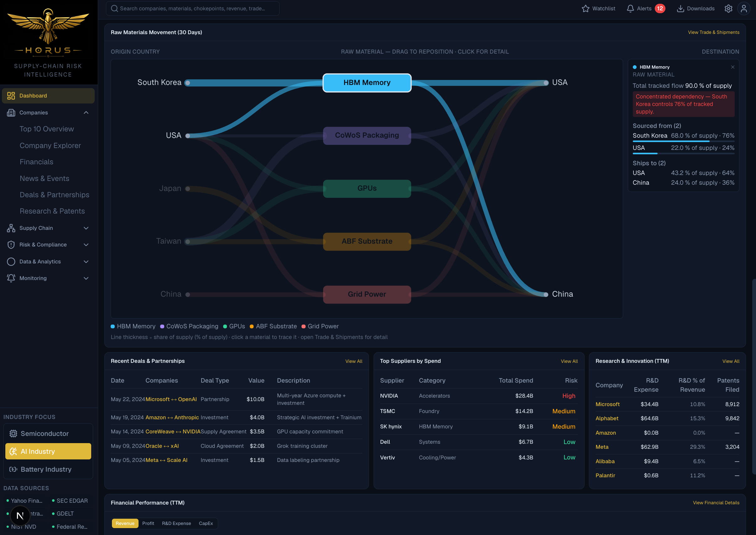The height and width of the screenshot is (535, 756).
Task: Select the Grid Power material node
Action: click(x=367, y=294)
